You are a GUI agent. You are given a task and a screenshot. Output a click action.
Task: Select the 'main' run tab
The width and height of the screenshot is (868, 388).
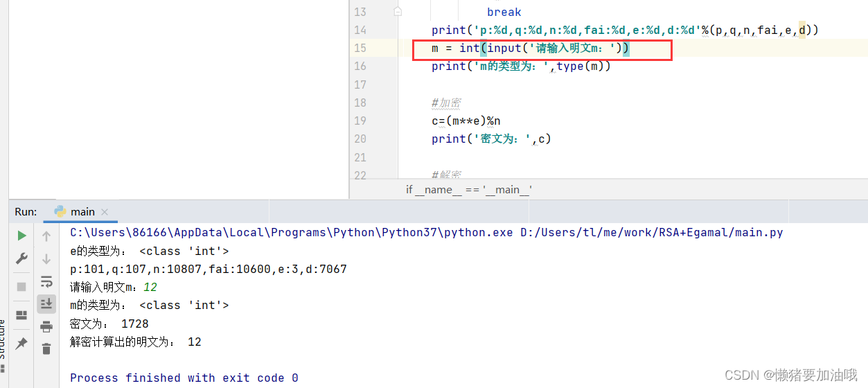coord(82,212)
